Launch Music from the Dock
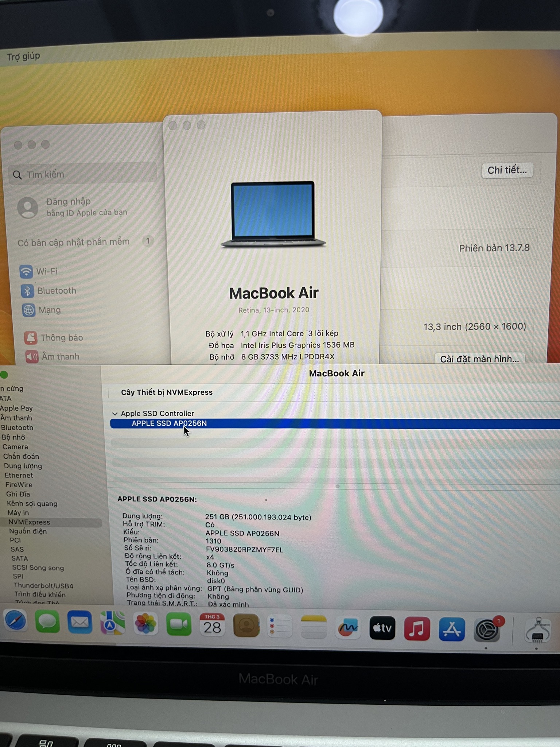 [x=417, y=629]
